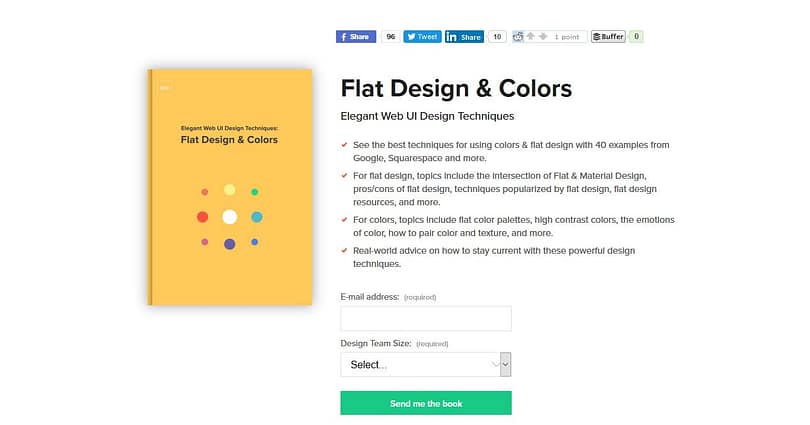The image size is (810, 425).
Task: Click the Facebook Share button
Action: coord(355,37)
